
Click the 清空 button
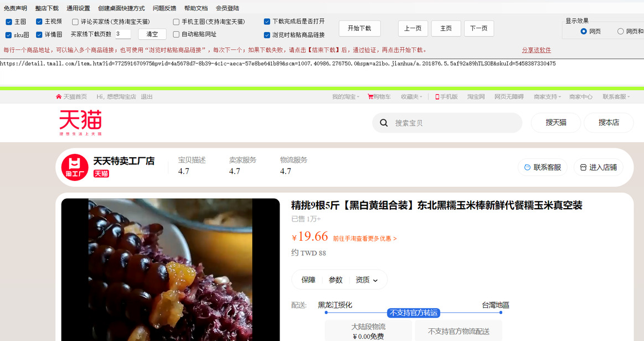click(152, 34)
